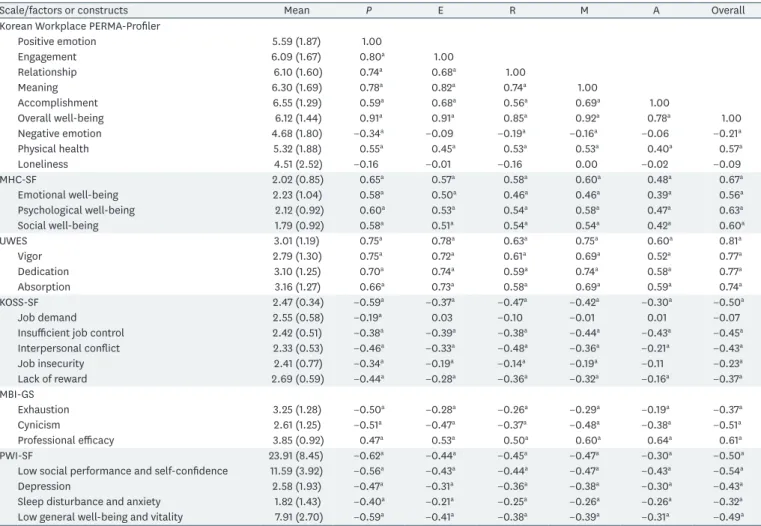This screenshot has width=761, height=526.
Task: Click the mean value "23.91 (8.45)"
Action: click(297, 456)
